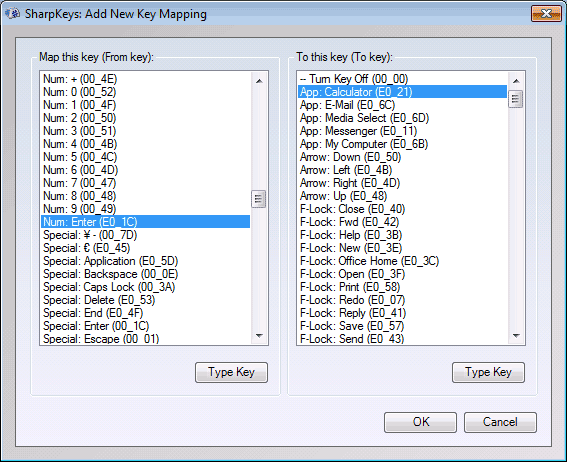The height and width of the screenshot is (462, 567).
Task: Choose 'Arrow: Left (E0_4B)' row
Action: (x=402, y=170)
